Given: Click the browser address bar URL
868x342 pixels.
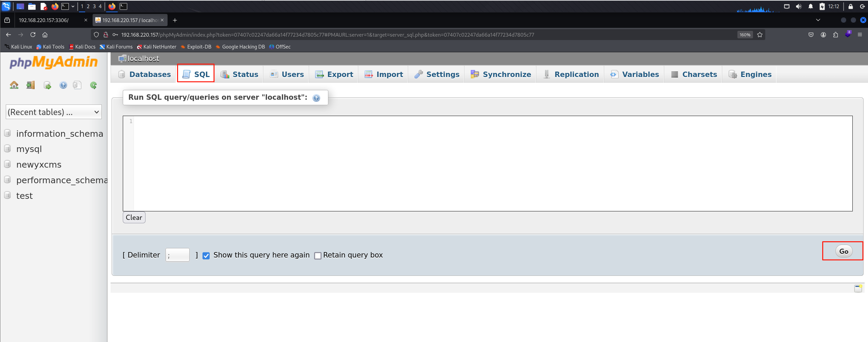Looking at the screenshot, I should click(x=327, y=35).
